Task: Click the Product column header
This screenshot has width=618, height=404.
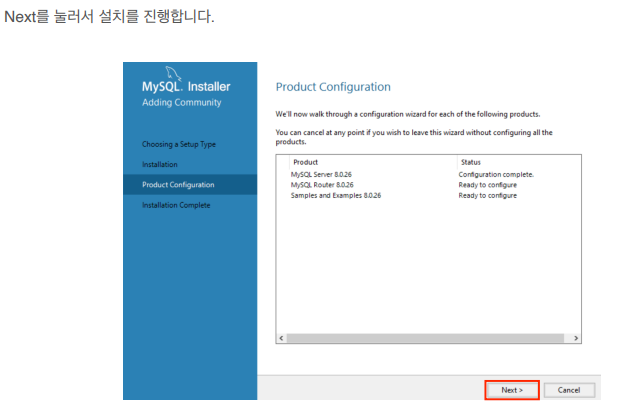Action: tap(305, 162)
